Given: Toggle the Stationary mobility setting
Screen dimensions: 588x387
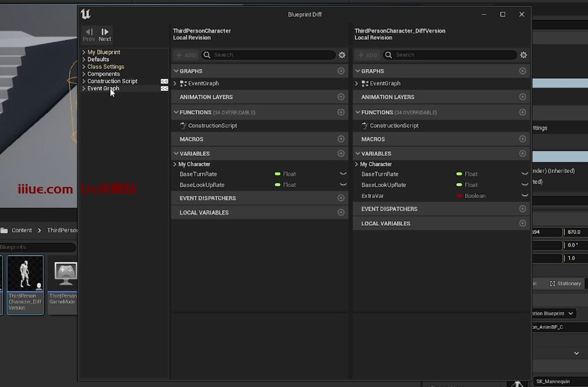Looking at the screenshot, I should [565, 283].
